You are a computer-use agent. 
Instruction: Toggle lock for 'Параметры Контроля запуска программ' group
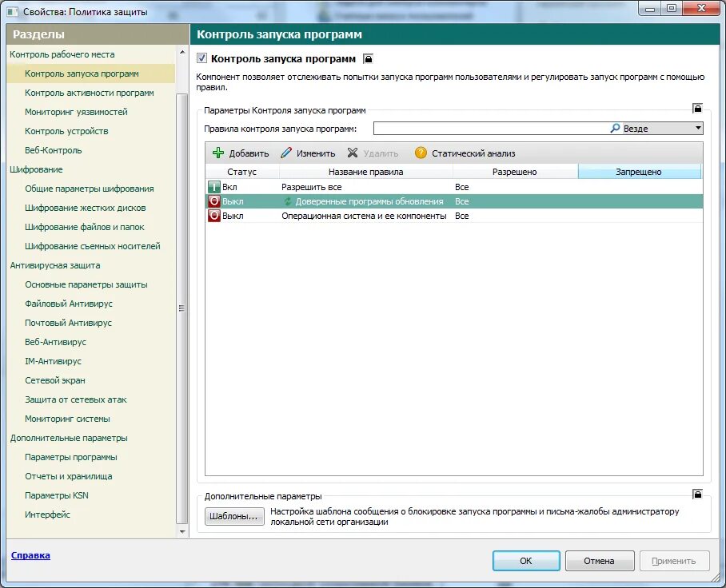tap(697, 109)
